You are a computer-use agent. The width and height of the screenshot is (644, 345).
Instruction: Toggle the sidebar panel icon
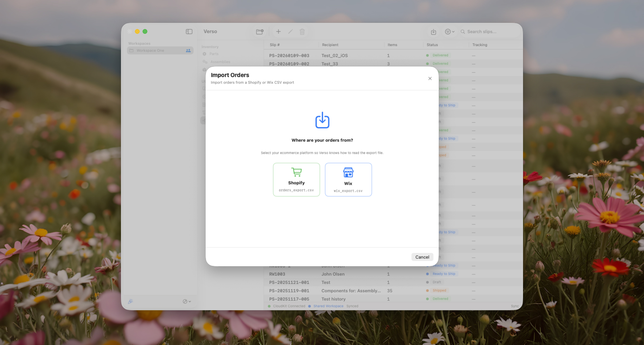pyautogui.click(x=189, y=31)
